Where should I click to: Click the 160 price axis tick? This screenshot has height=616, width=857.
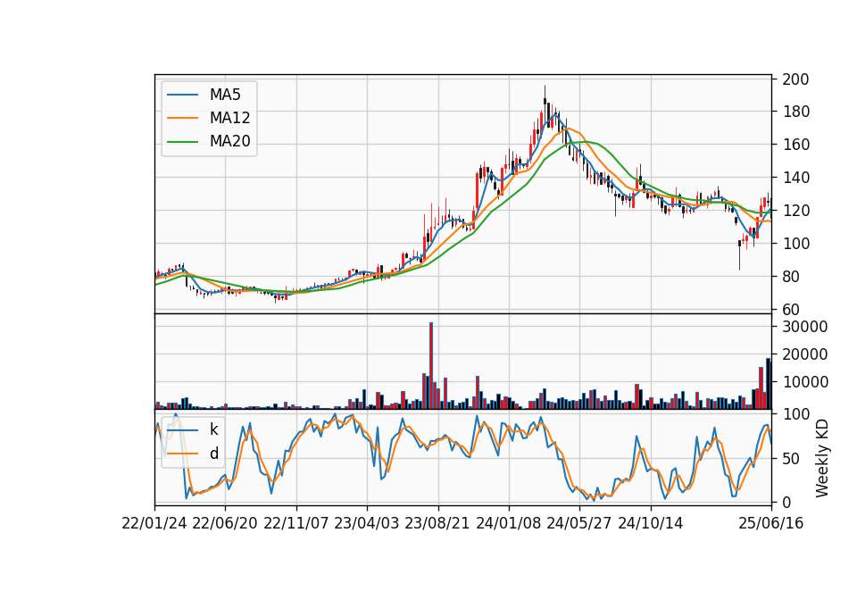tap(795, 145)
